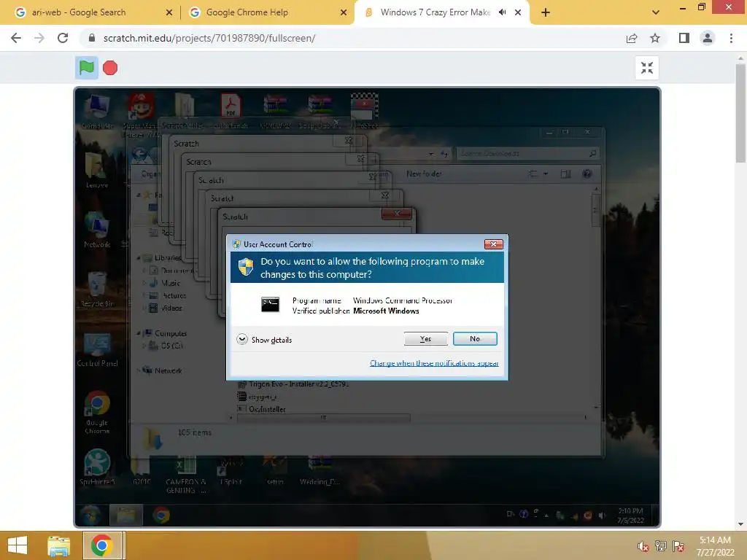
Task: Open Chrome three-dot menu
Action: coord(731,38)
